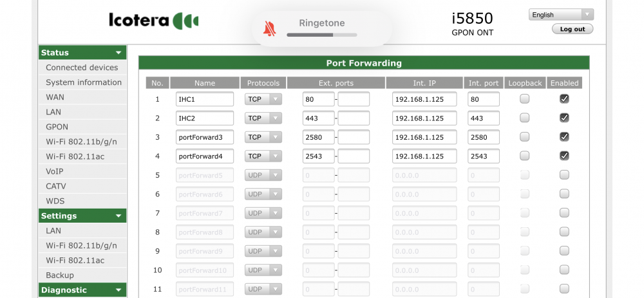Click the Icotera logo
Viewport: 644px width, 298px height.
[x=154, y=21]
